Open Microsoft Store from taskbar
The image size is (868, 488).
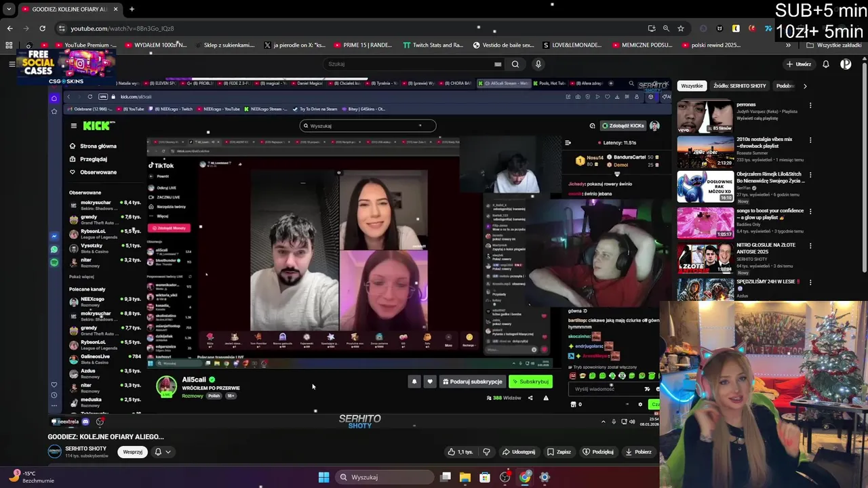pos(485,477)
